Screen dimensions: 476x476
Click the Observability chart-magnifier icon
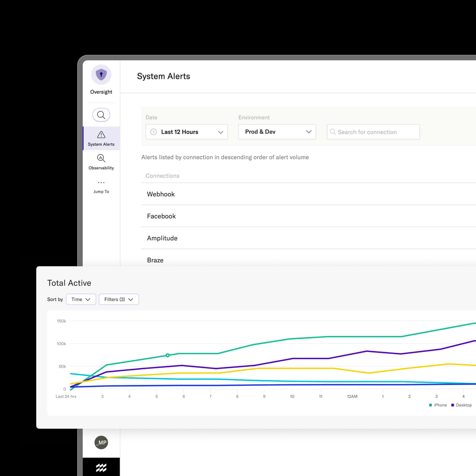point(101,158)
